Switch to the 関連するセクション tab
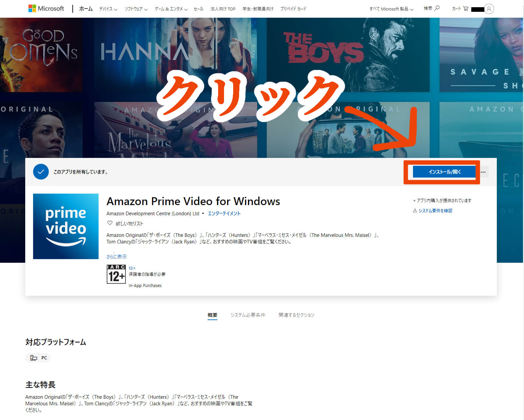 (x=296, y=315)
